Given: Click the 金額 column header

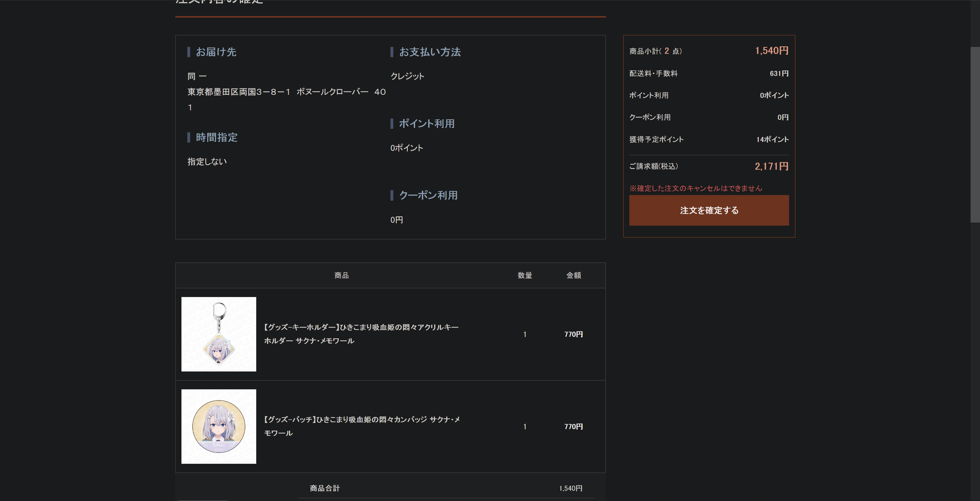Looking at the screenshot, I should pos(573,275).
